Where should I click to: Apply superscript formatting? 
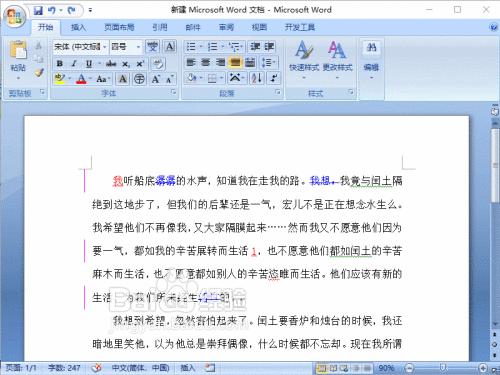point(140,64)
